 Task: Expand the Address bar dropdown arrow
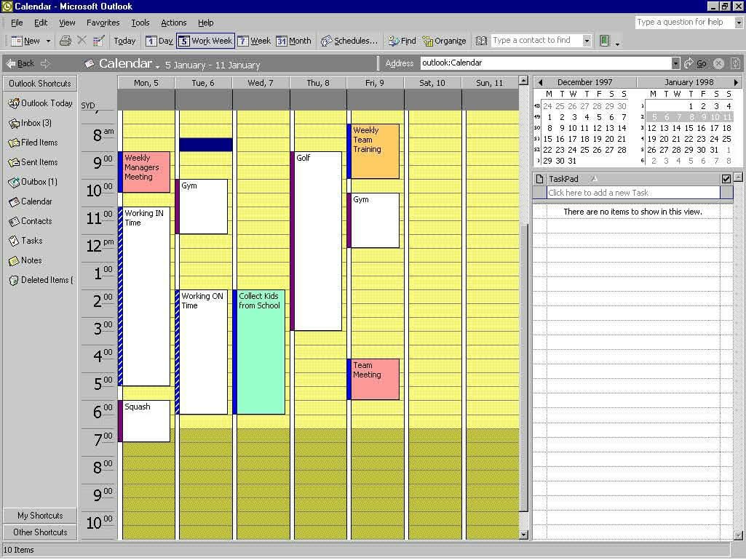pos(675,63)
